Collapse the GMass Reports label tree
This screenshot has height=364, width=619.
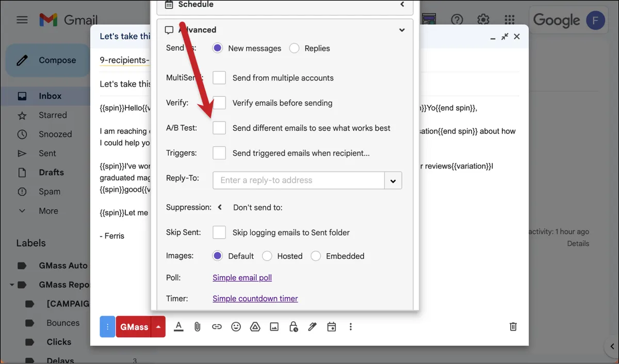[11, 285]
